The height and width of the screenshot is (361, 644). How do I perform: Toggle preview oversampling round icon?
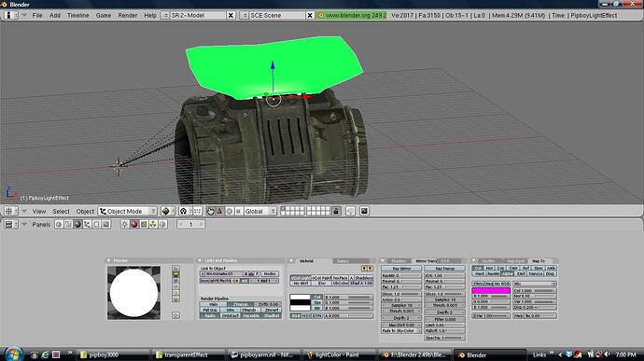pos(175,315)
